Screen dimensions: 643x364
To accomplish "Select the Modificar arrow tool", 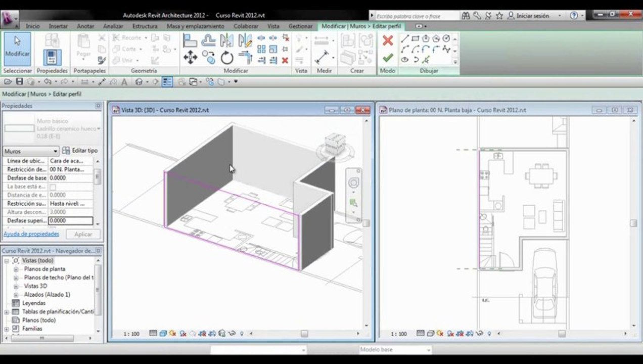I will coord(17,49).
